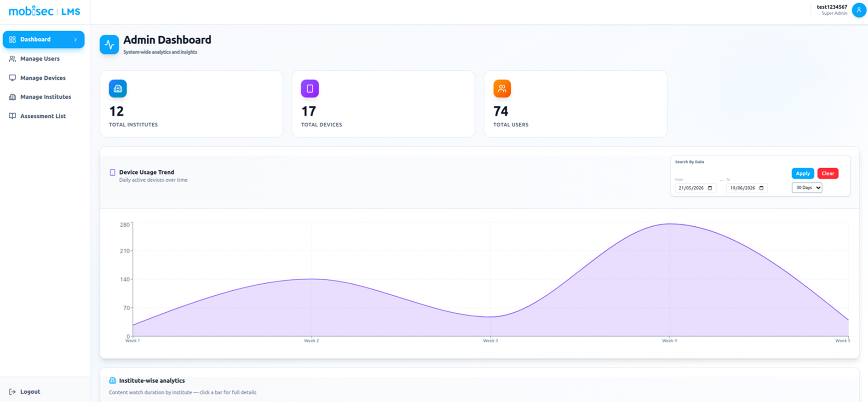Click the Assessment List book icon
The width and height of the screenshot is (868, 402).
point(12,116)
